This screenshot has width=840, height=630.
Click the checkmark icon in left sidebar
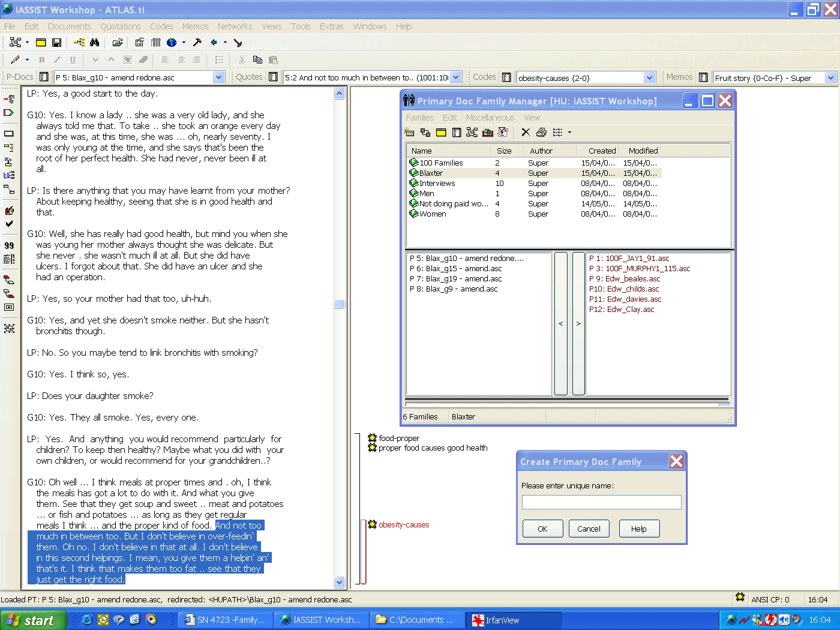point(9,224)
